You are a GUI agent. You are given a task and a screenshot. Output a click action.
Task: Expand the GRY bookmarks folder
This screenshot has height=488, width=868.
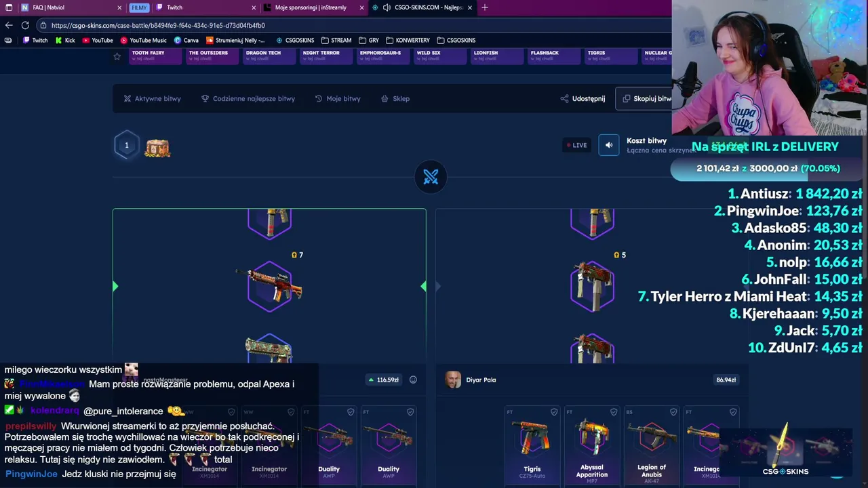click(x=369, y=40)
